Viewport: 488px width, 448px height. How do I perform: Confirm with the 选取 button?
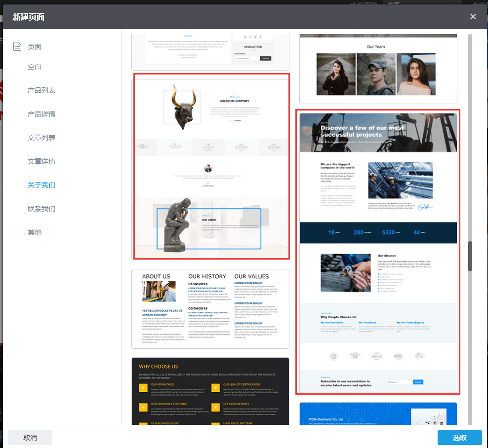point(459,438)
